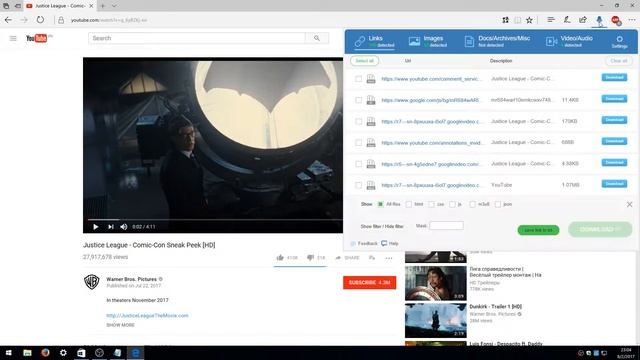640x360 pixels.
Task: Refresh the page in Edge
Action: [40, 20]
